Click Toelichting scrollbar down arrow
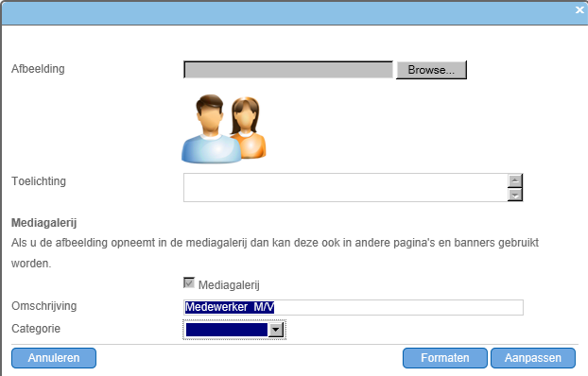The height and width of the screenshot is (376, 588). click(515, 195)
